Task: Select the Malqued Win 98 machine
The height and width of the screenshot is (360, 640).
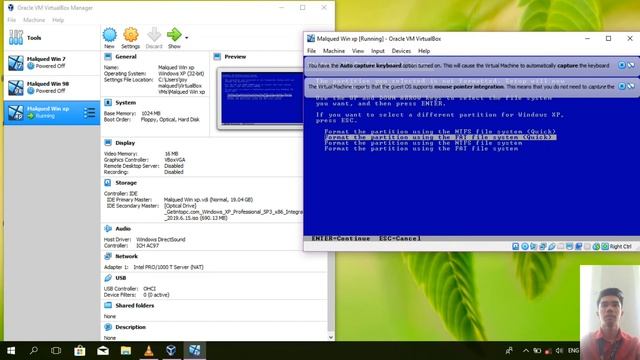Action: [52, 87]
